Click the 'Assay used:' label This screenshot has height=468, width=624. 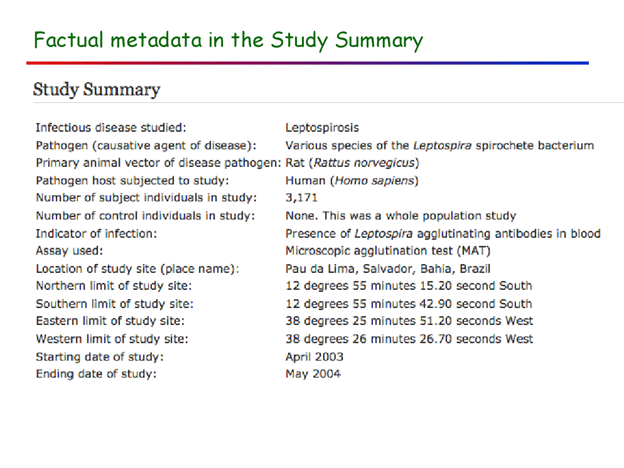pyautogui.click(x=69, y=250)
